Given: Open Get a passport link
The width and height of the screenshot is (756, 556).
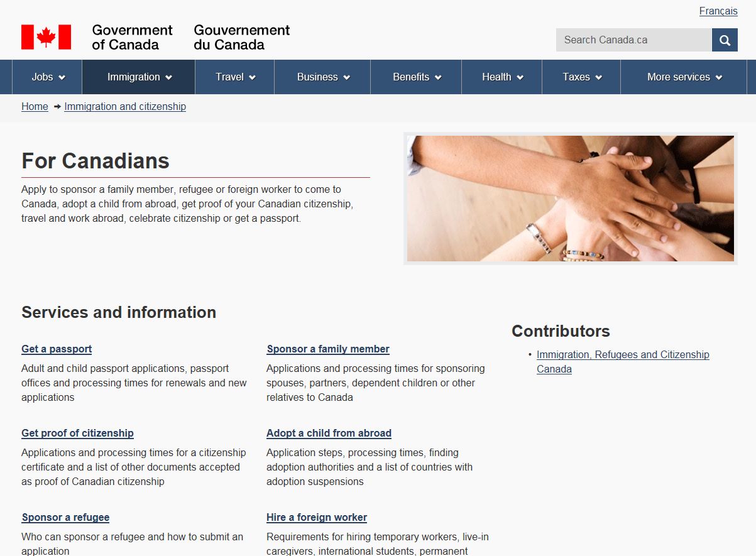Looking at the screenshot, I should pos(57,349).
